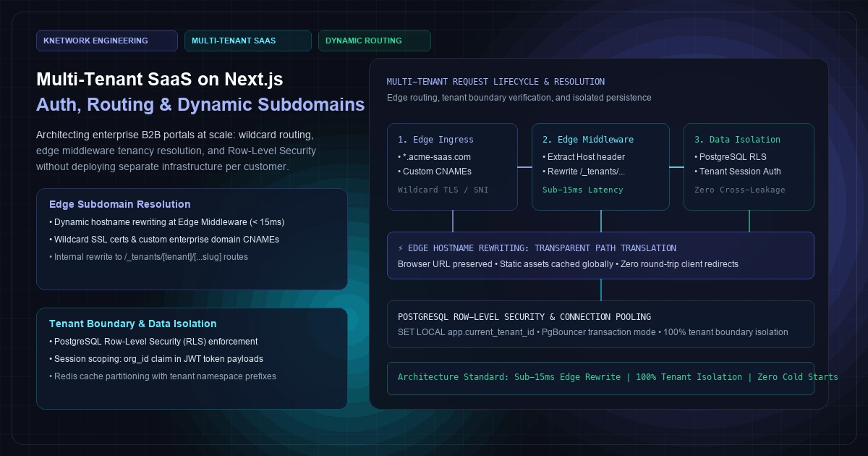This screenshot has height=456, width=868.
Task: Click 'MULTI-TENANT REQUEST LIFECYCLE & RESOLUTION' header
Action: coord(495,82)
